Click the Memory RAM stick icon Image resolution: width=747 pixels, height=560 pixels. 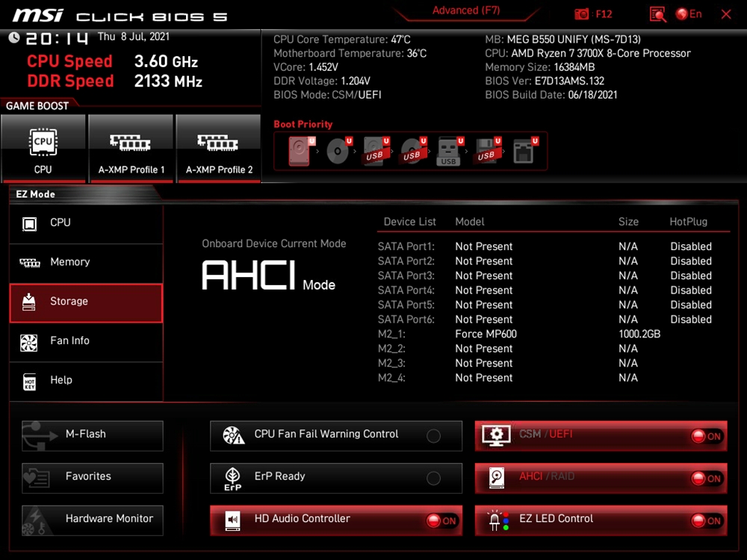point(30,263)
